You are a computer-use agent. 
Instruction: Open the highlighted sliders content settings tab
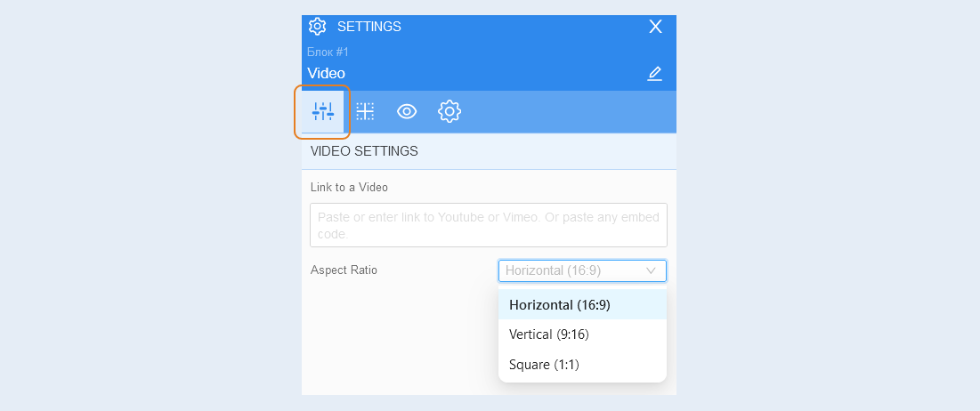[x=322, y=112]
